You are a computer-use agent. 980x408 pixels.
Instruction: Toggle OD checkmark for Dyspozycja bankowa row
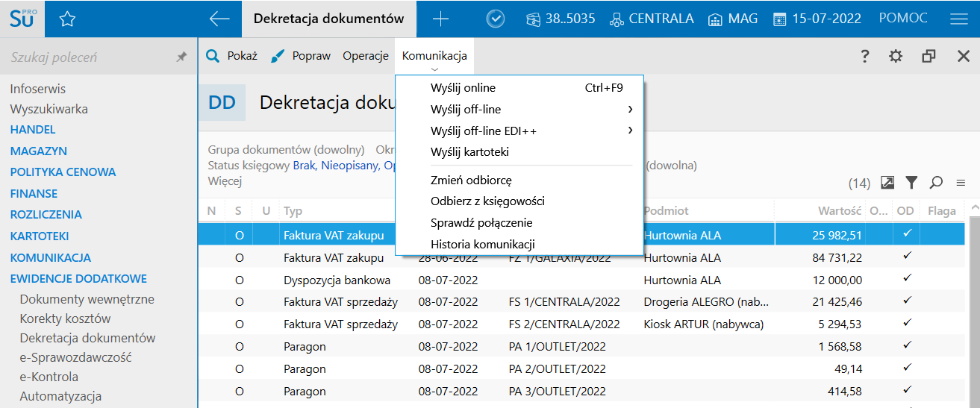pyautogui.click(x=907, y=279)
